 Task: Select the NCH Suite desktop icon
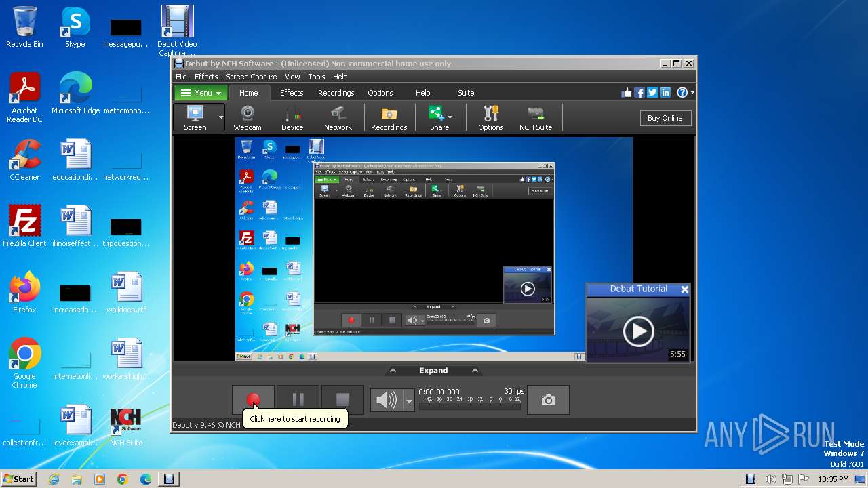tap(126, 426)
